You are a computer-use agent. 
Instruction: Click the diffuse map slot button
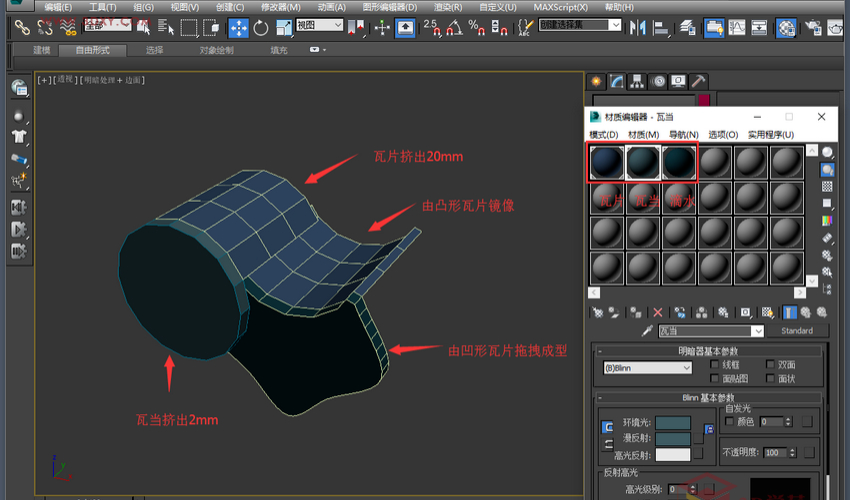click(698, 438)
